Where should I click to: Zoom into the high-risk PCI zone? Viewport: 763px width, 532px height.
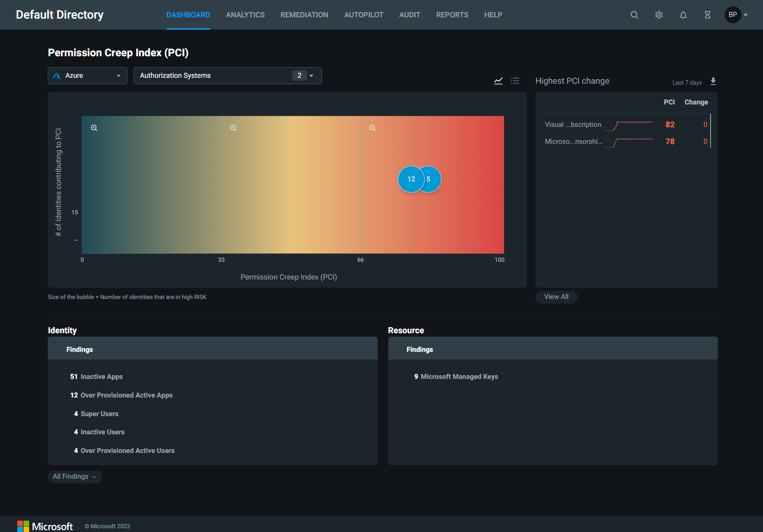coord(372,128)
